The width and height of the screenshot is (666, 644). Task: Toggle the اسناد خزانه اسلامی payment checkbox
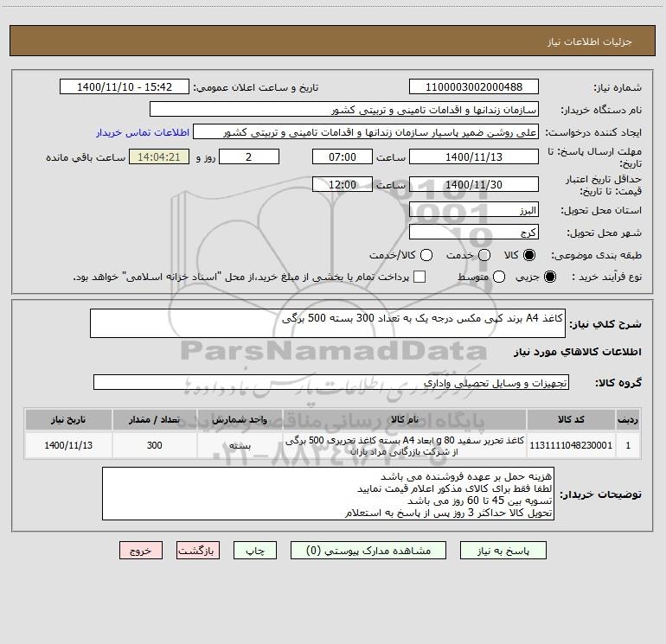pos(419,277)
